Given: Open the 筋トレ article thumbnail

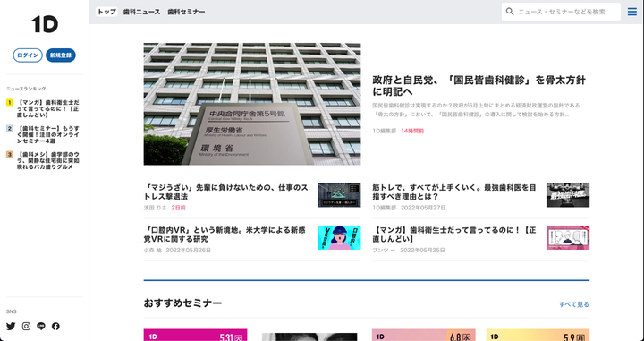Looking at the screenshot, I should point(568,195).
